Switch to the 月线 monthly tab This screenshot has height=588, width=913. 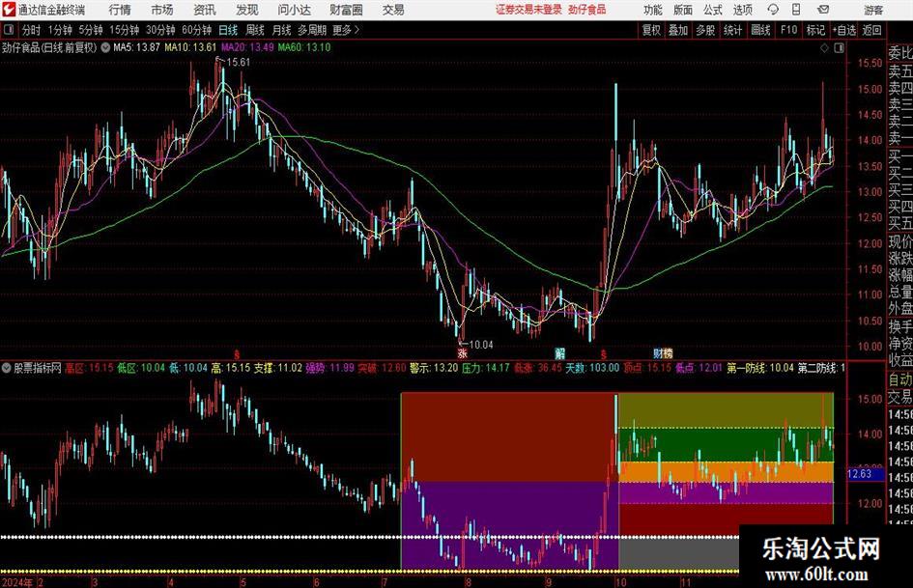(x=281, y=30)
